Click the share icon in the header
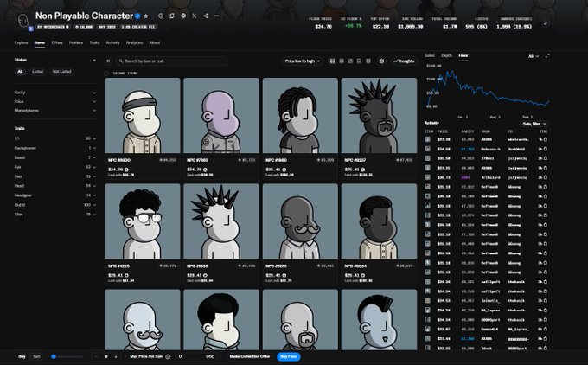 206,16
